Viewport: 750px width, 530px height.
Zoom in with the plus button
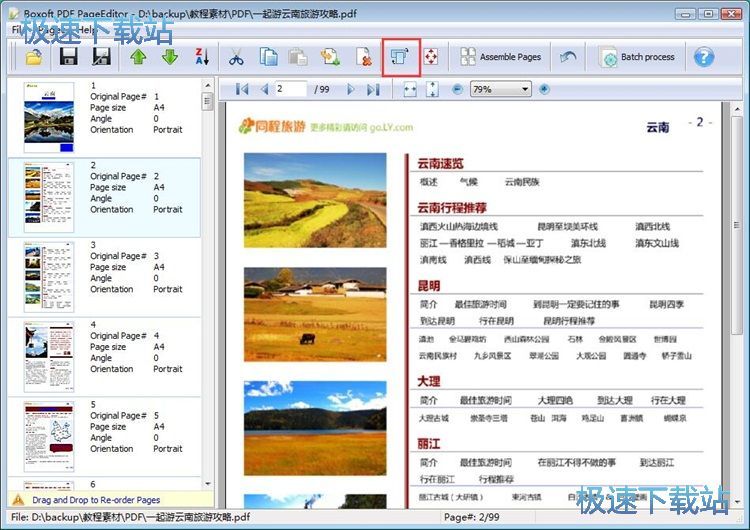[544, 89]
